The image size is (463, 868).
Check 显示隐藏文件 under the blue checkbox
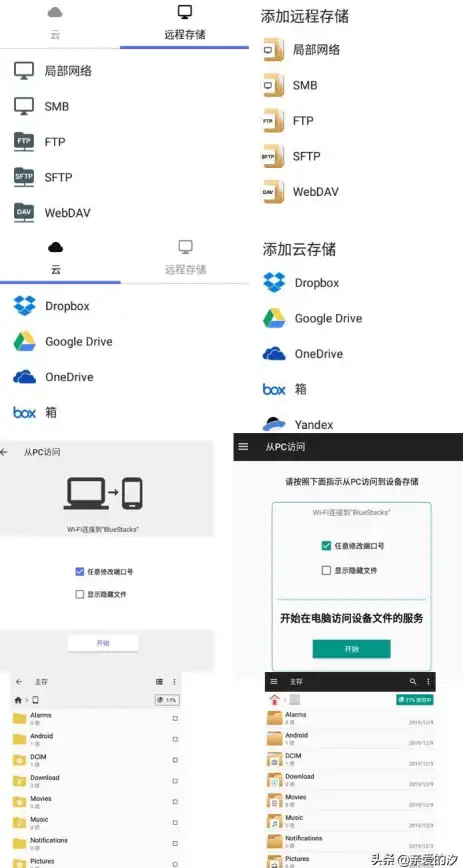click(79, 594)
